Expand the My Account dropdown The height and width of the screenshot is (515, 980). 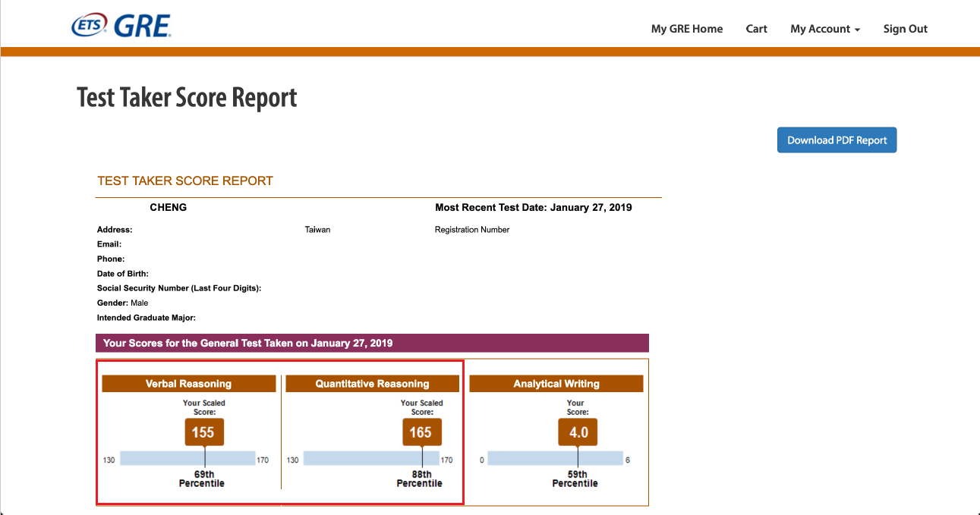825,29
